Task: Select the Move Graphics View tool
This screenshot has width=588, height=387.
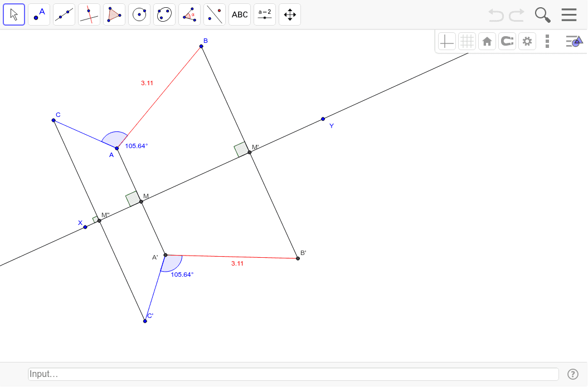Action: [290, 14]
